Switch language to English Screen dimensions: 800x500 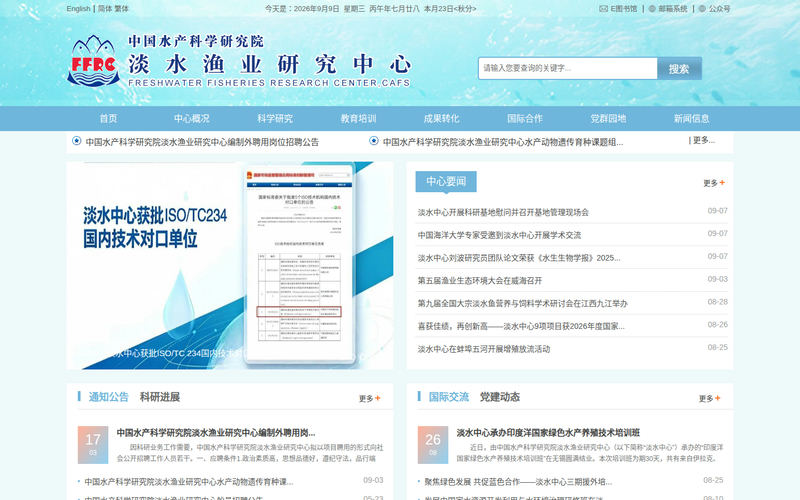(78, 9)
